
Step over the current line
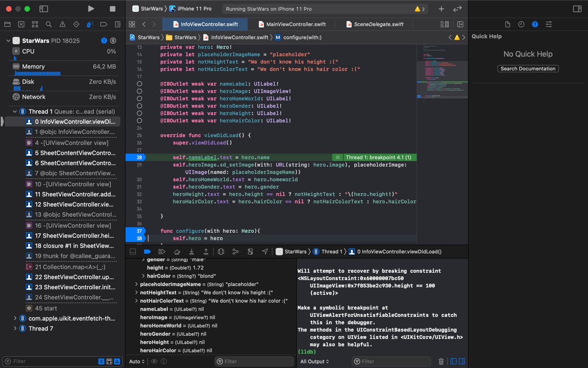176,252
